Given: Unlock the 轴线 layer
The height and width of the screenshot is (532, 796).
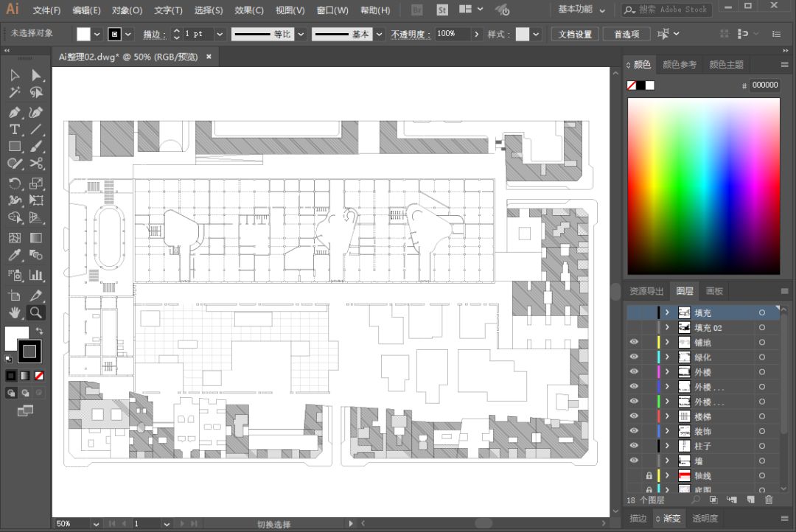Looking at the screenshot, I should tap(649, 476).
